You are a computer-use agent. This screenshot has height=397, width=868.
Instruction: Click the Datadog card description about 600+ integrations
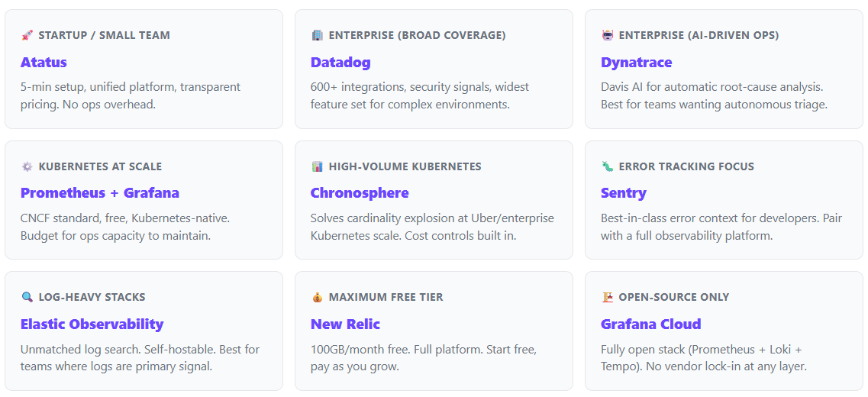tap(420, 95)
